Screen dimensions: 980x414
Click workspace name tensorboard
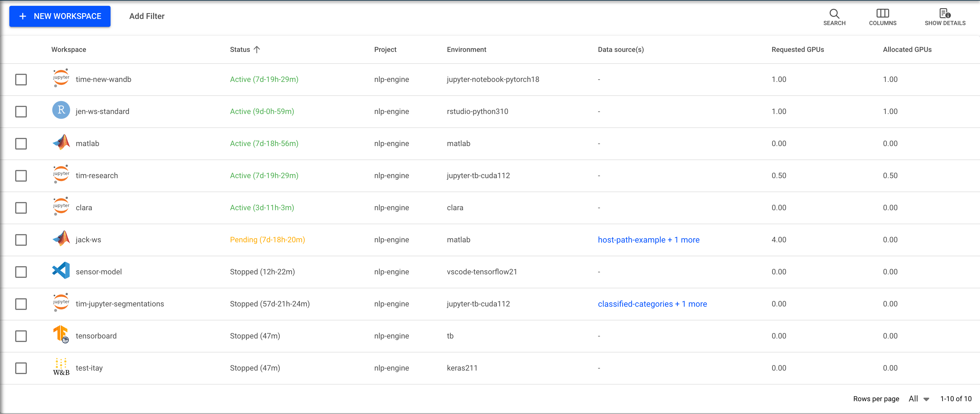[x=96, y=336]
